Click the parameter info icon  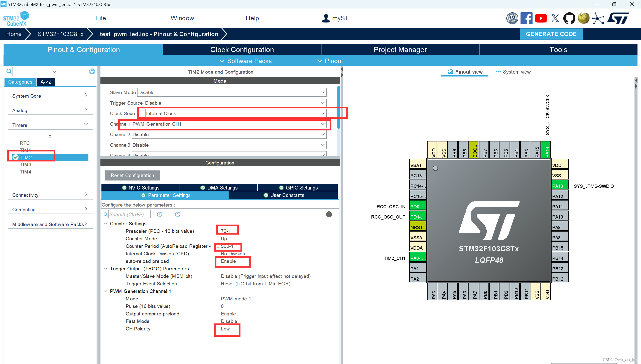pos(329,214)
